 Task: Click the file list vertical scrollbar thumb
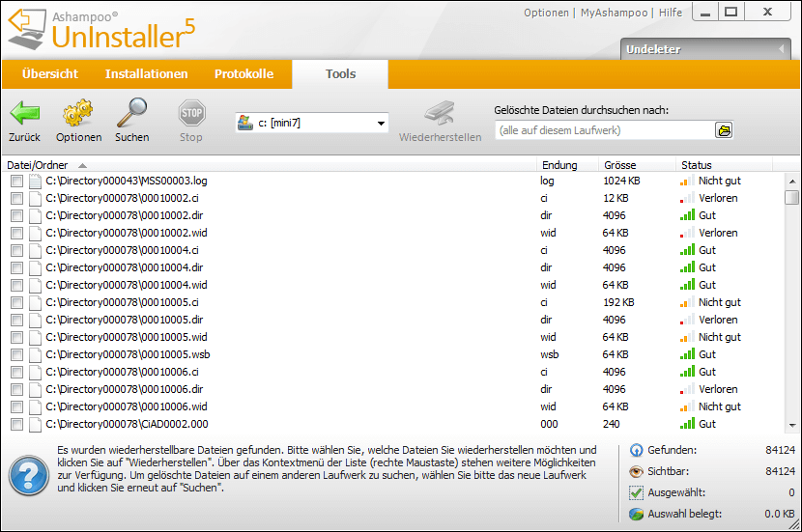pyautogui.click(x=791, y=197)
